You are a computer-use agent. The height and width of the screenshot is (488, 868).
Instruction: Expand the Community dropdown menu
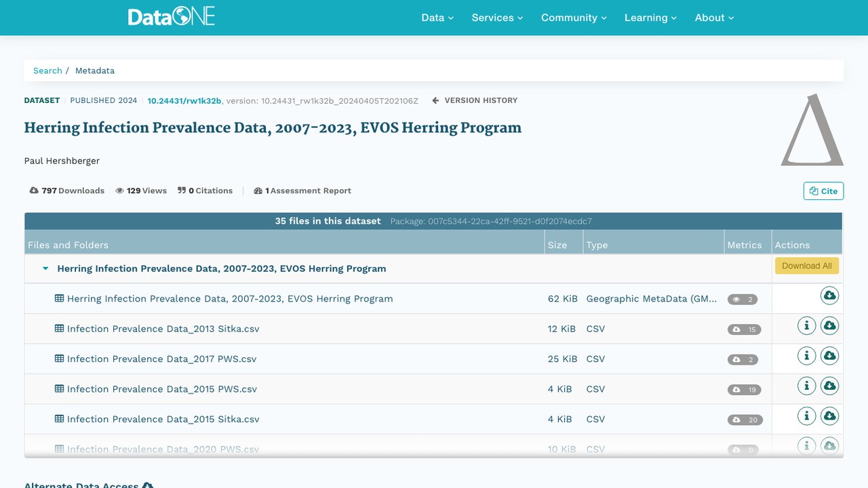coord(574,18)
